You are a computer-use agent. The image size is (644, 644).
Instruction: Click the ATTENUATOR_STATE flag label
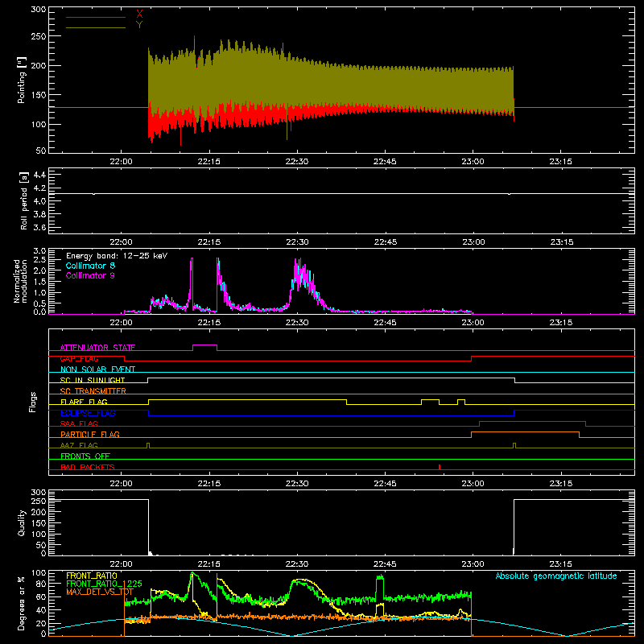pos(97,348)
